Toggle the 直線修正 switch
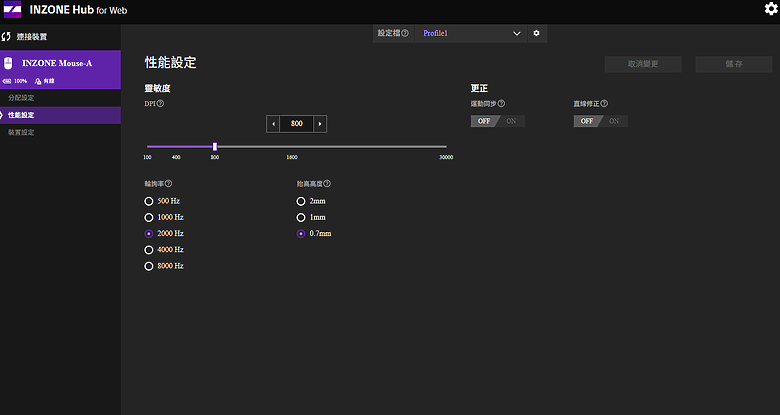The width and height of the screenshot is (780, 415). [x=600, y=121]
